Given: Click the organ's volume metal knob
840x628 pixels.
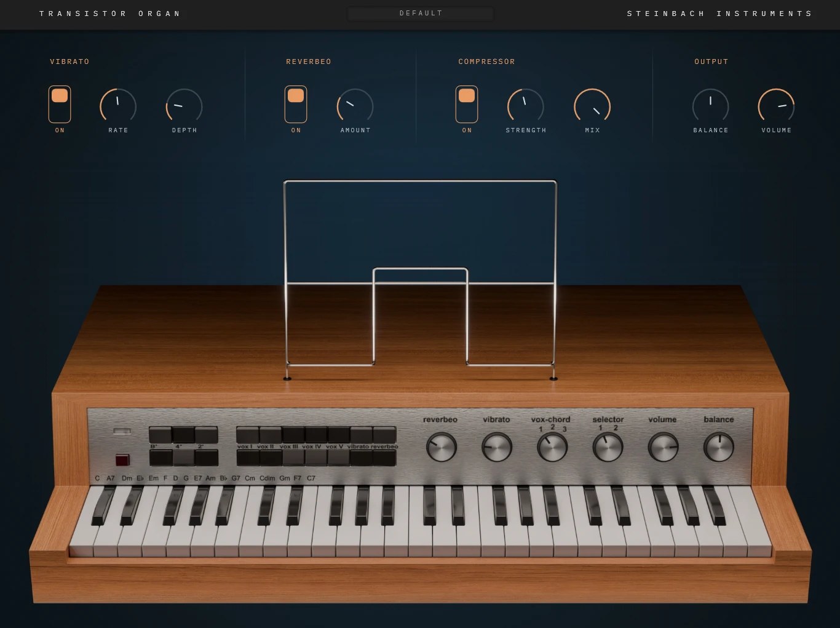Looking at the screenshot, I should [x=663, y=447].
